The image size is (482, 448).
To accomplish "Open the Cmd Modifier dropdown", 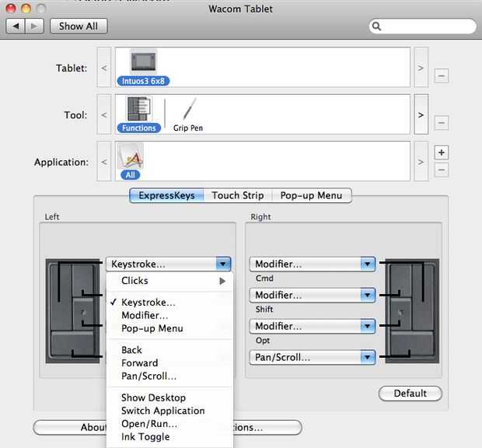I will [313, 264].
